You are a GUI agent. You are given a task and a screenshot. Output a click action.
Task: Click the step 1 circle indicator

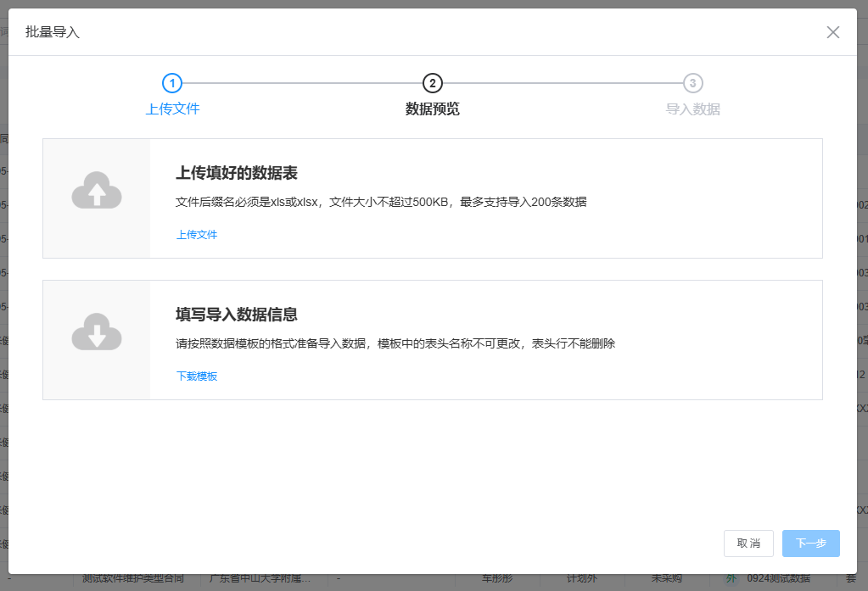pyautogui.click(x=172, y=83)
